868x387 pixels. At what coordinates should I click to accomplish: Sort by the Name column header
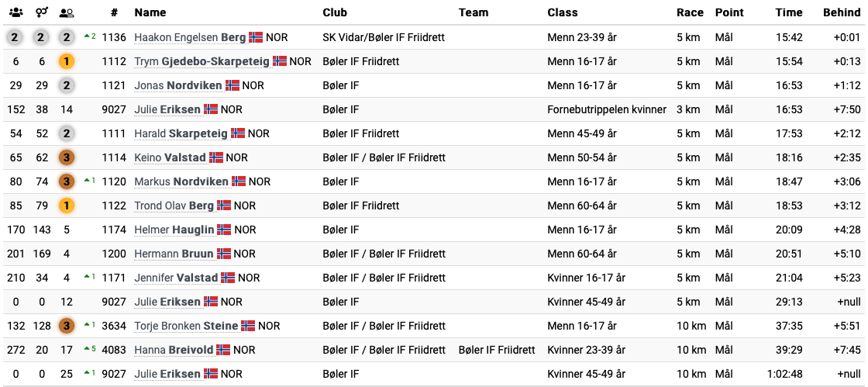pyautogui.click(x=150, y=12)
